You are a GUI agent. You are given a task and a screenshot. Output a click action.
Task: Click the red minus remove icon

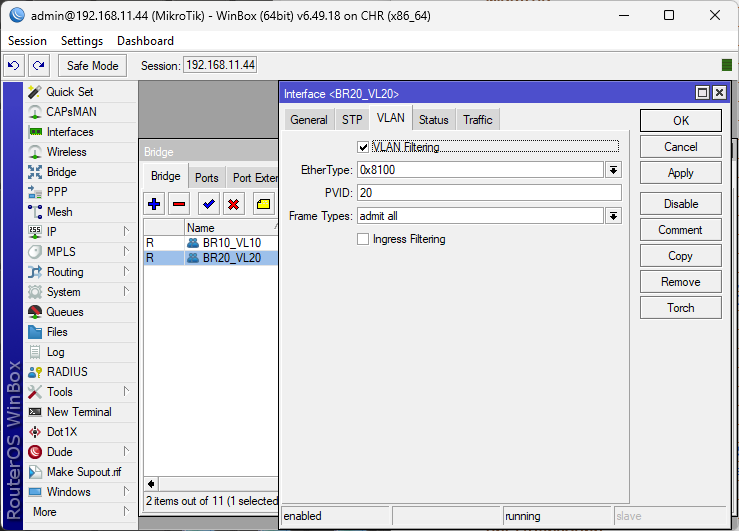(x=179, y=204)
